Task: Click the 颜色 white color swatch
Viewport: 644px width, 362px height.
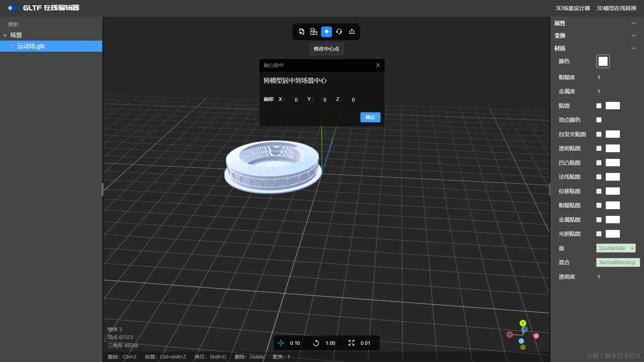Action: [603, 61]
